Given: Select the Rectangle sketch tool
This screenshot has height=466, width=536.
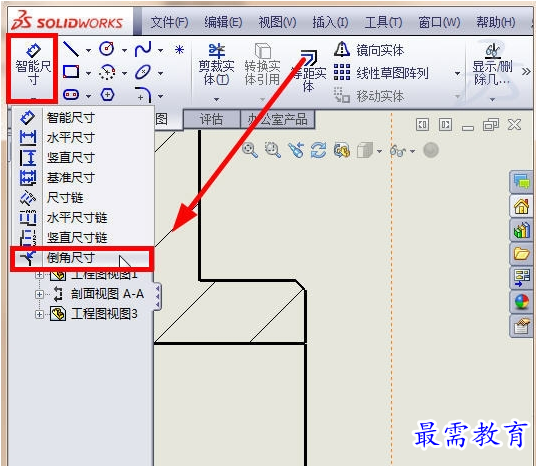Looking at the screenshot, I should click(71, 72).
